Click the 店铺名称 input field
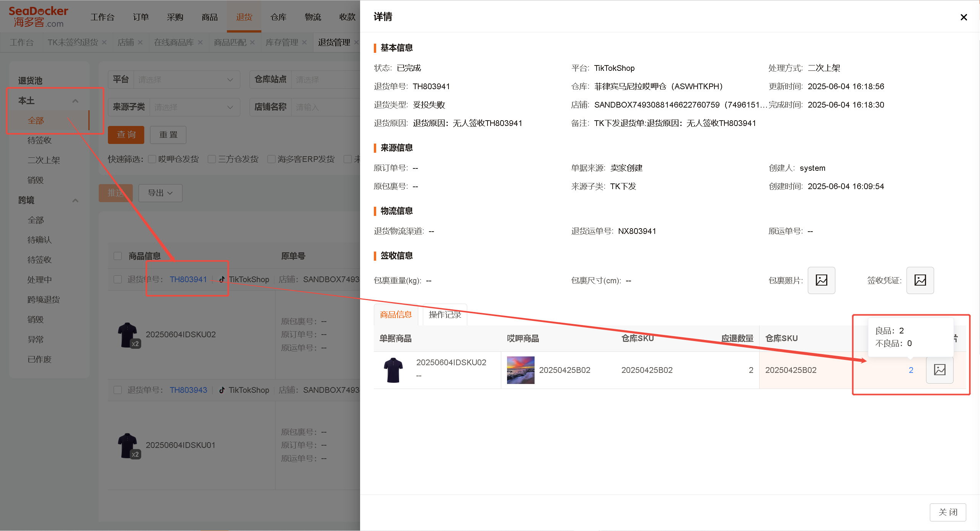This screenshot has width=980, height=531. point(325,107)
